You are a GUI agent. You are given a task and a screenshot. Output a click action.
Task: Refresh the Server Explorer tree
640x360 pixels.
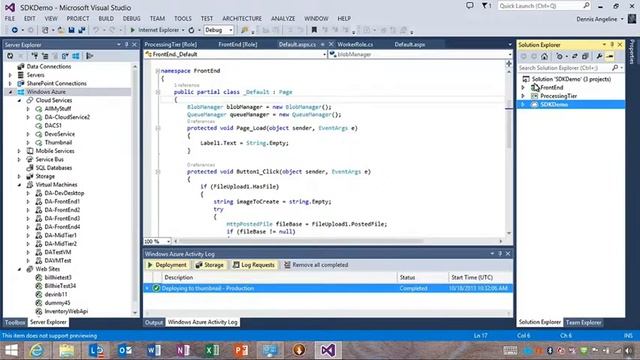click(10, 56)
